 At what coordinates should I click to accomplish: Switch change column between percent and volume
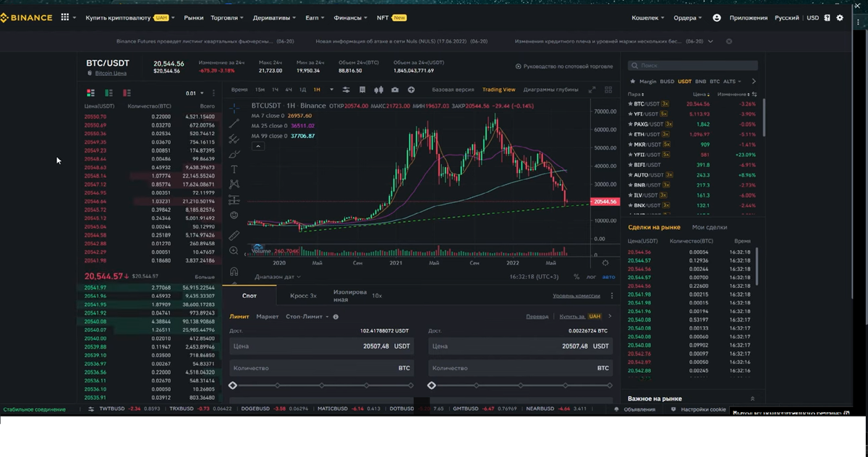point(753,94)
